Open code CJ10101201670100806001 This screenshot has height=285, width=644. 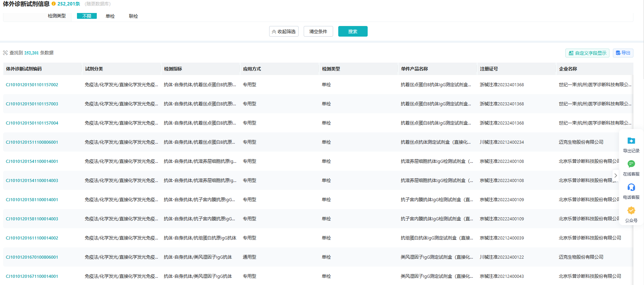click(32, 257)
